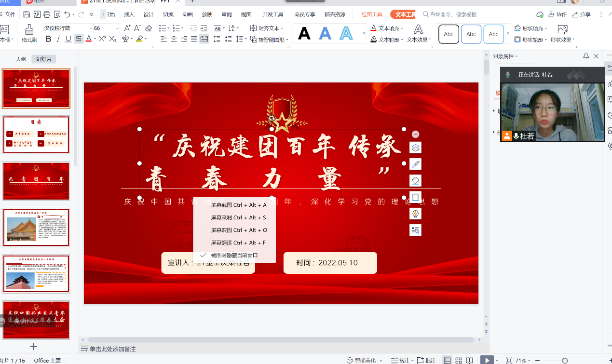Screen dimensions: 612x364
Task: Click the strikethrough text icon
Action: pyautogui.click(x=78, y=39)
